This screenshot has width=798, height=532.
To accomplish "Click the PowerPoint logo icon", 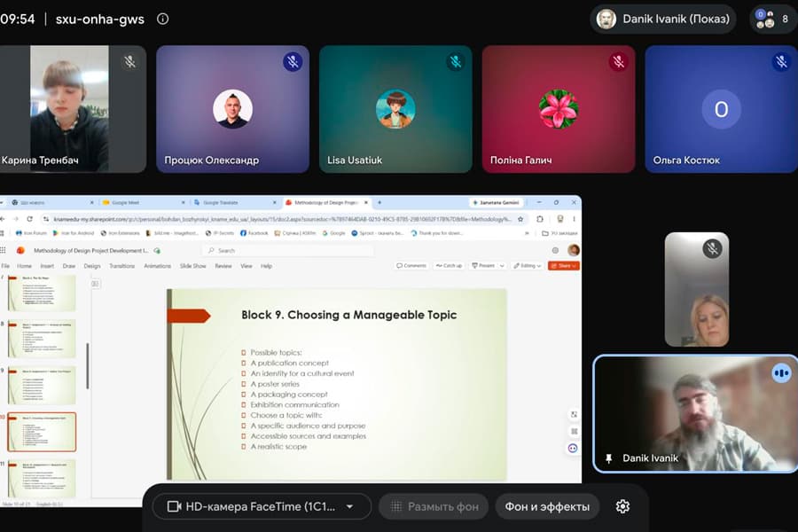I will (x=20, y=250).
